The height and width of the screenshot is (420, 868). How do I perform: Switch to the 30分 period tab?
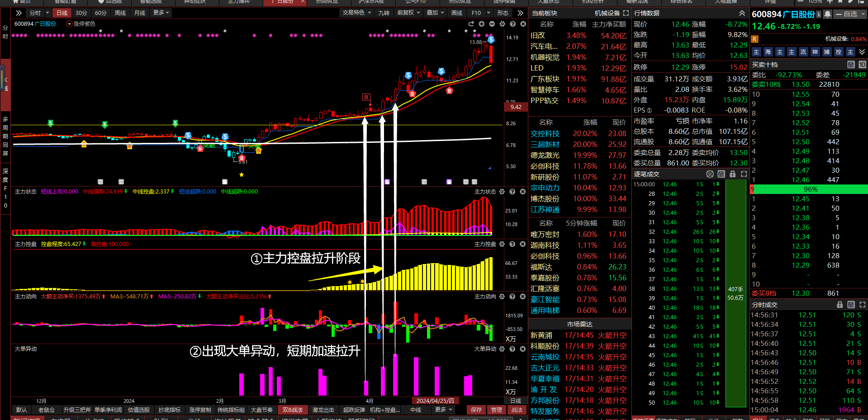[x=81, y=13]
